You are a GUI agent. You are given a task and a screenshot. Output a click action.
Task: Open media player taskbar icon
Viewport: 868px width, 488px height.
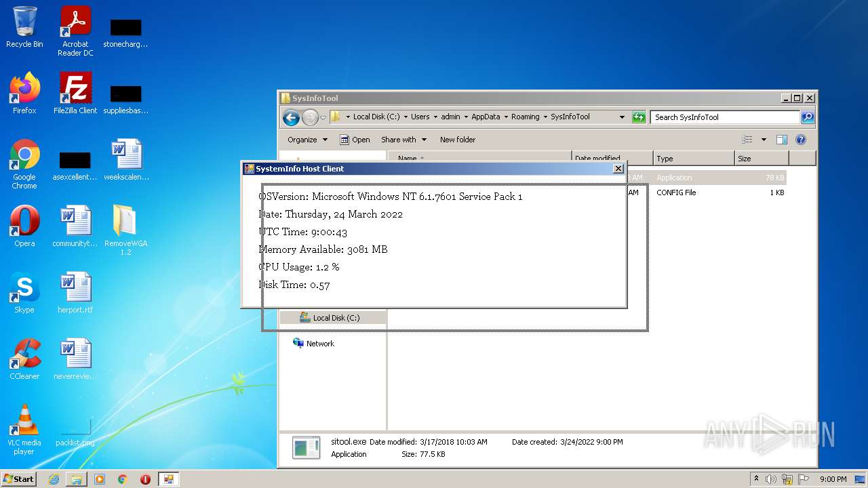click(100, 479)
